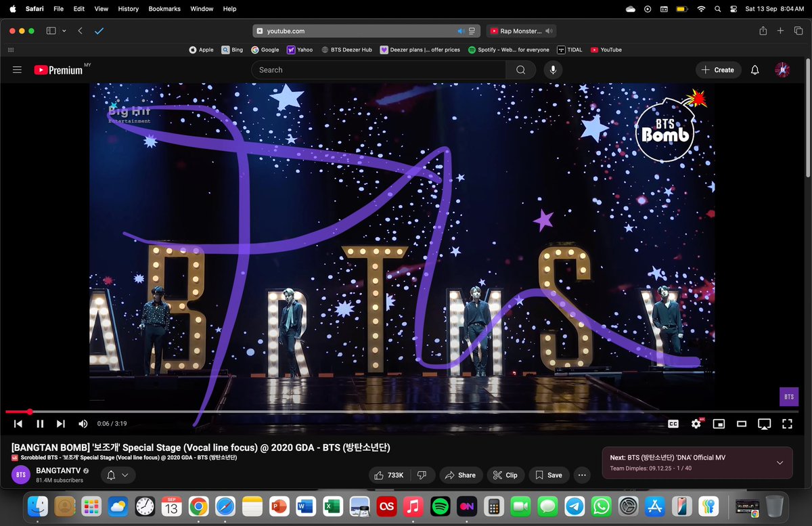Pause the playing video
Image resolution: width=812 pixels, height=526 pixels.
39,424
